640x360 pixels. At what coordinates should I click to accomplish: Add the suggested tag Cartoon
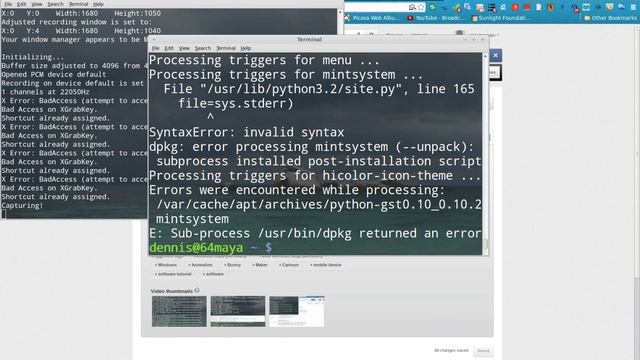point(289,265)
